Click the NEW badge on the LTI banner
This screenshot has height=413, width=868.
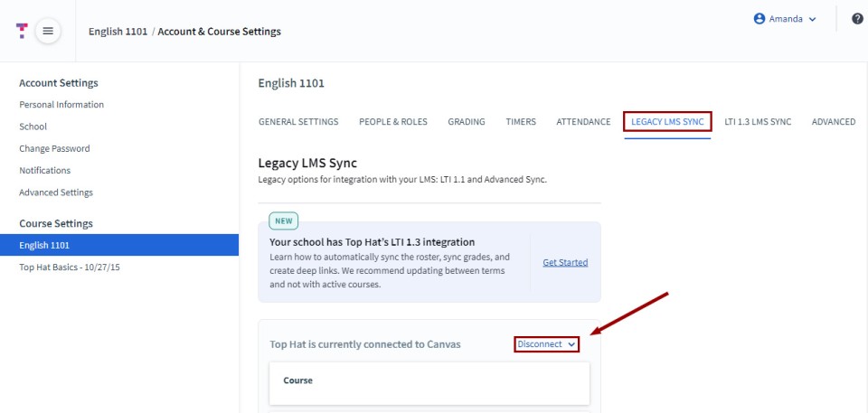click(283, 221)
